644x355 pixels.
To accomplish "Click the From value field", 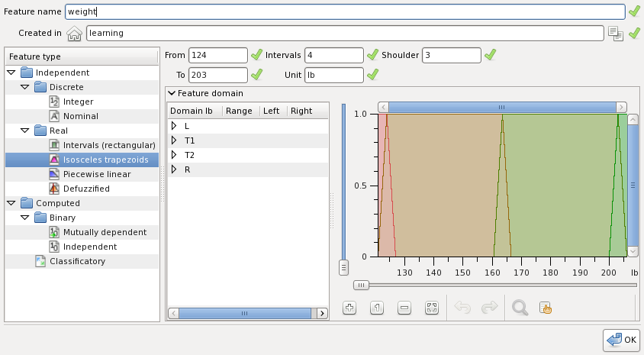I will pos(218,55).
